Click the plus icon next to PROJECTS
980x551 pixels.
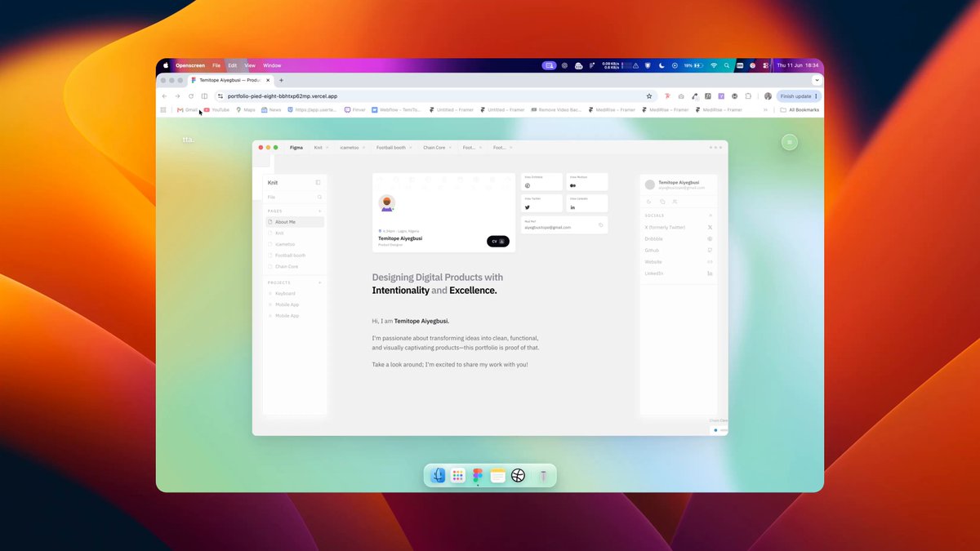pos(320,282)
